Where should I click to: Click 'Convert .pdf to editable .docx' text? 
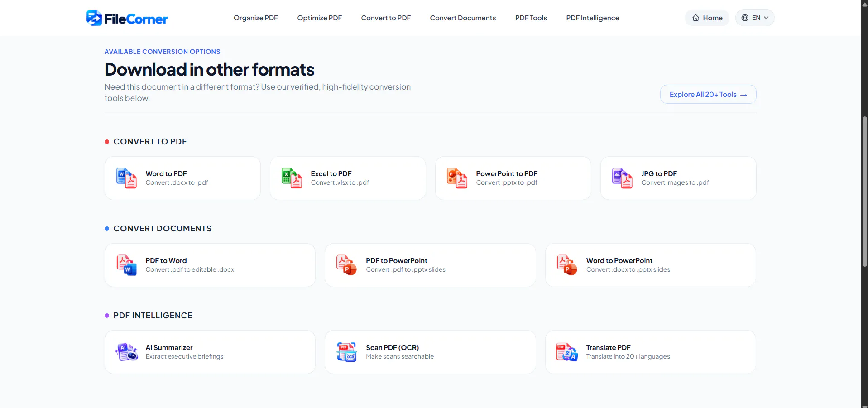(x=190, y=269)
